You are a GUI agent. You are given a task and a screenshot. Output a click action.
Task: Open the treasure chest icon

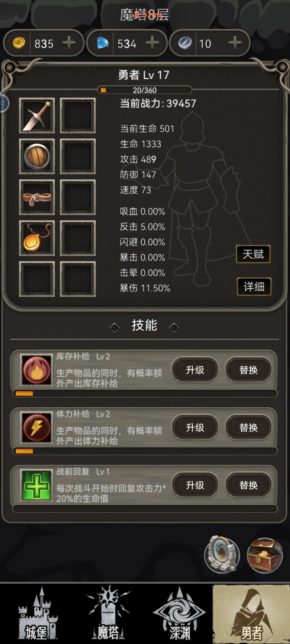click(265, 555)
